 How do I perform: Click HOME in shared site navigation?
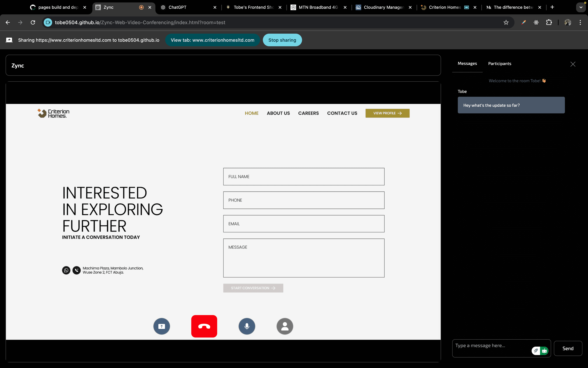point(251,113)
